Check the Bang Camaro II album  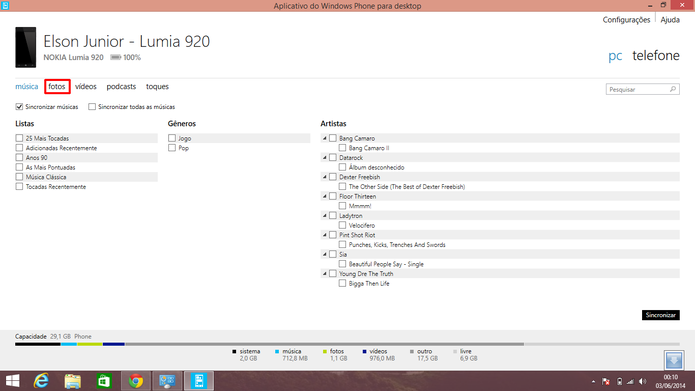[342, 148]
